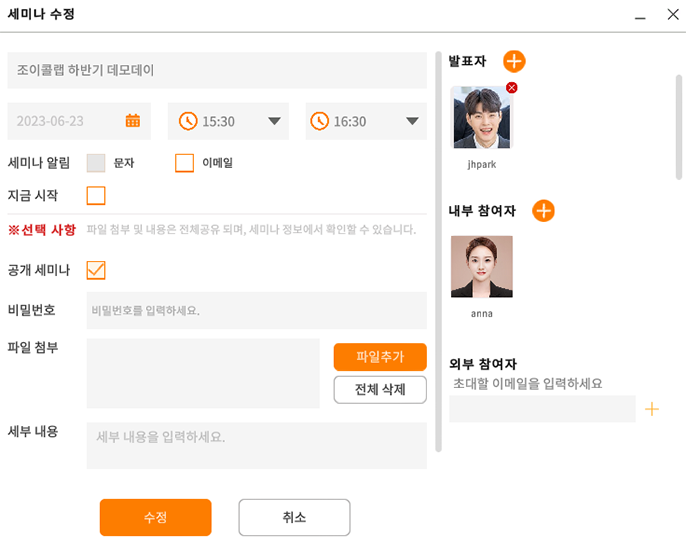Click the 파일추가 button

click(380, 357)
